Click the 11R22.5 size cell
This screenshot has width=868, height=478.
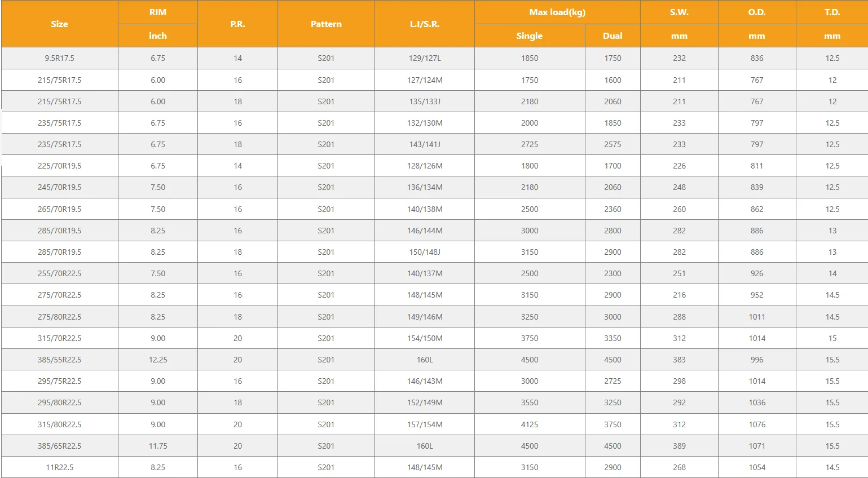coord(59,467)
